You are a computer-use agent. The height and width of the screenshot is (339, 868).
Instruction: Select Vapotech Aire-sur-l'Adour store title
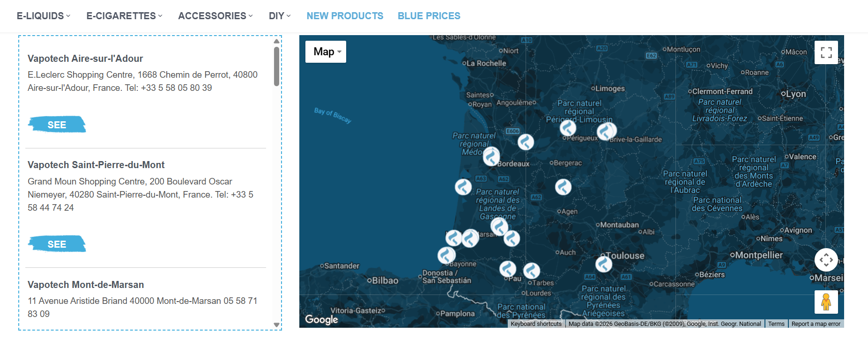(85, 59)
